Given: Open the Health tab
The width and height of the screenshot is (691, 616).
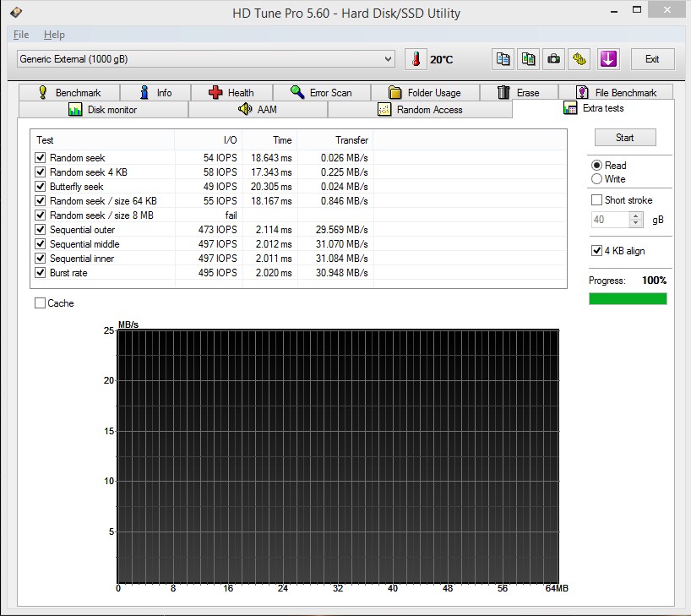Looking at the screenshot, I should click(231, 93).
